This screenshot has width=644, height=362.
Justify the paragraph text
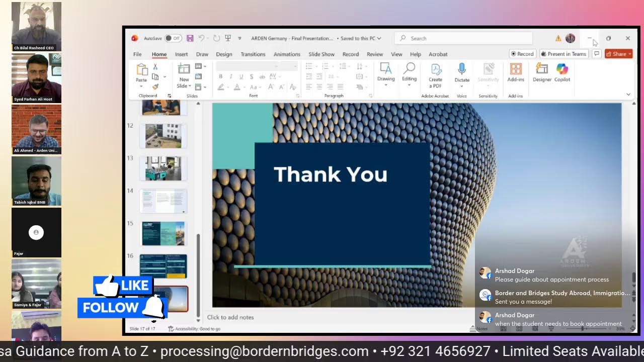click(340, 87)
